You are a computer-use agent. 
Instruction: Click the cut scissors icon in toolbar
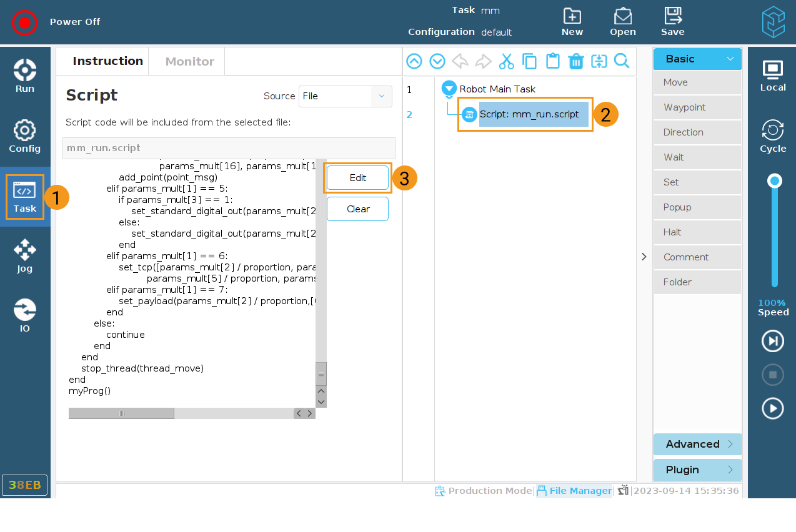506,61
